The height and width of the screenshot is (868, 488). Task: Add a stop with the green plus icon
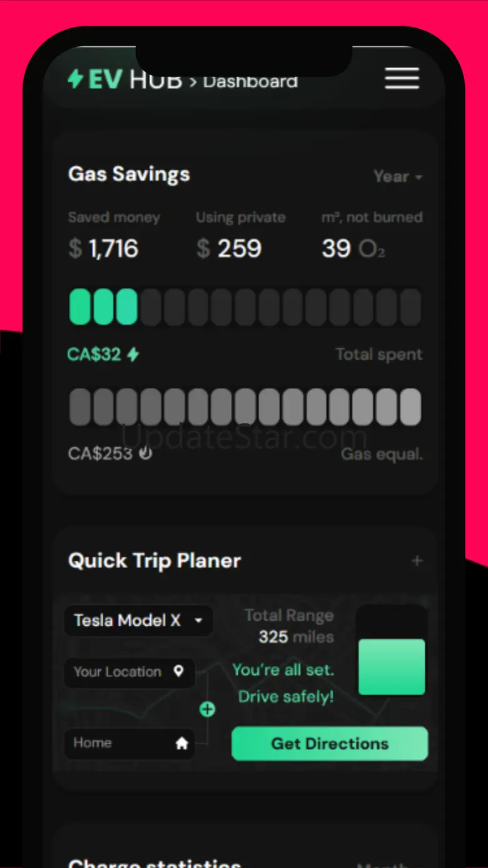click(x=207, y=709)
